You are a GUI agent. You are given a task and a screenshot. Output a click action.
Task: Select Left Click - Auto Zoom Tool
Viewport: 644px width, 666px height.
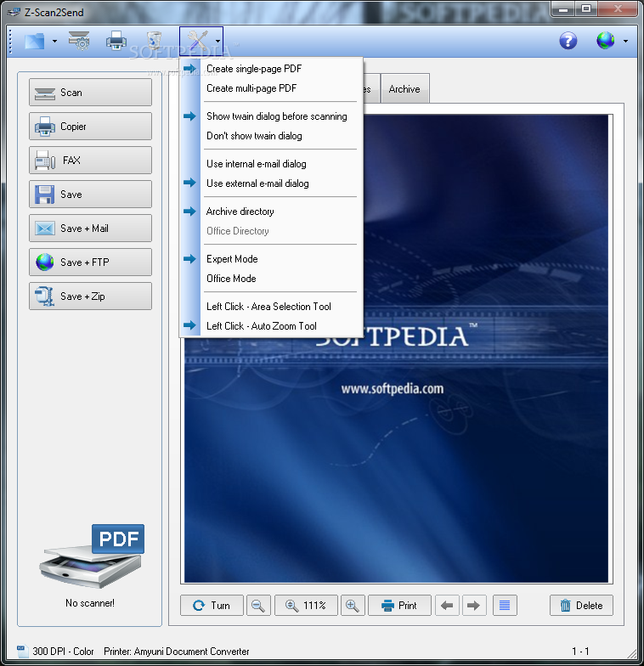(272, 326)
